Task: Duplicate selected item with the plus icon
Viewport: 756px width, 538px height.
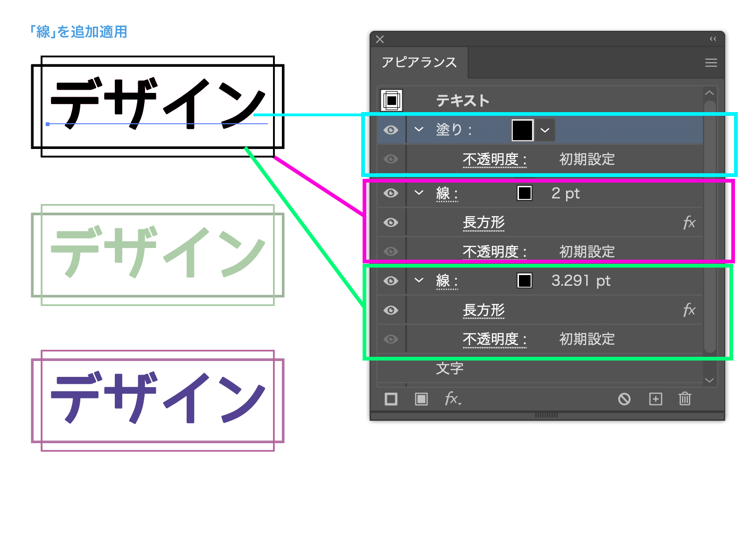Action: 655,399
